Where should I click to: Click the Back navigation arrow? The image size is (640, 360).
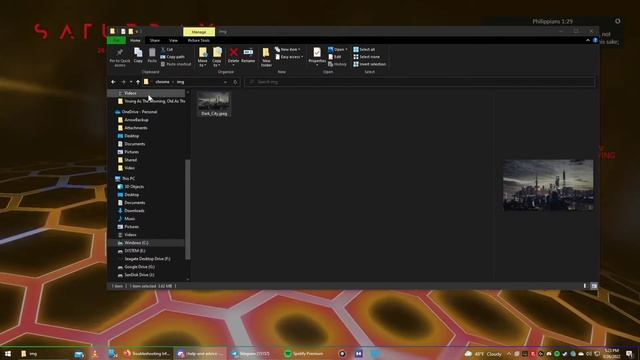click(113, 82)
